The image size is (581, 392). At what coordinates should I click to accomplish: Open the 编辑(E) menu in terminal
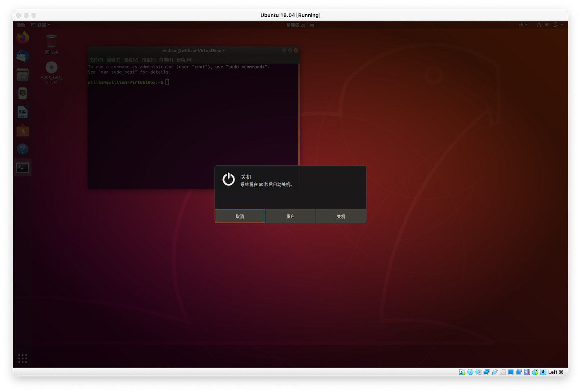113,60
